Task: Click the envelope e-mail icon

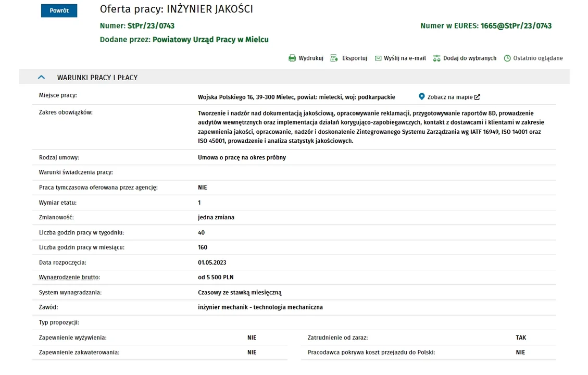Action: pyautogui.click(x=378, y=58)
